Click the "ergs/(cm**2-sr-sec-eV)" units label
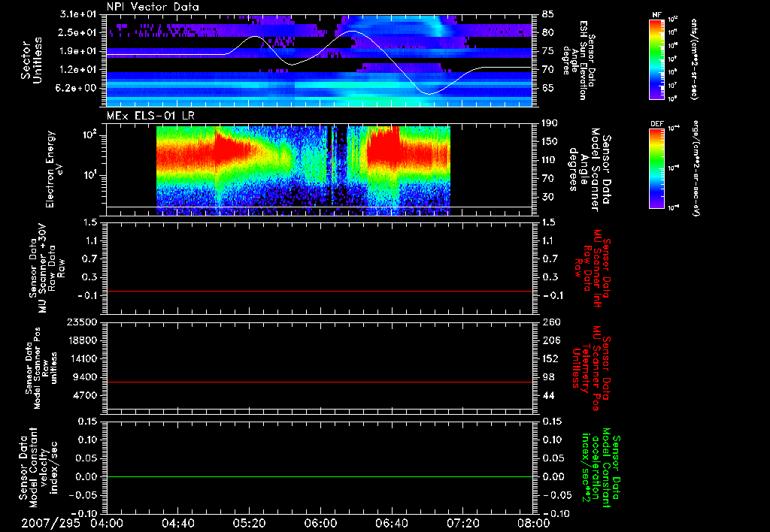The width and height of the screenshot is (770, 532). 696,168
